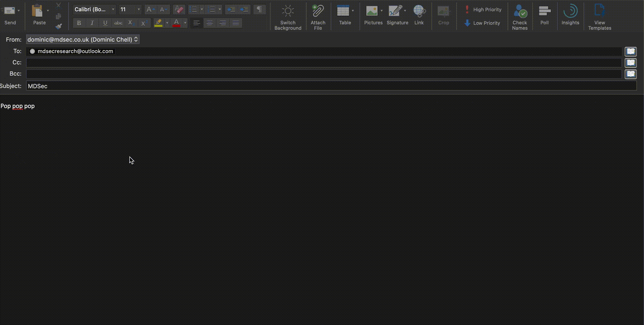
Task: Apply the red font color swatch
Action: click(176, 23)
